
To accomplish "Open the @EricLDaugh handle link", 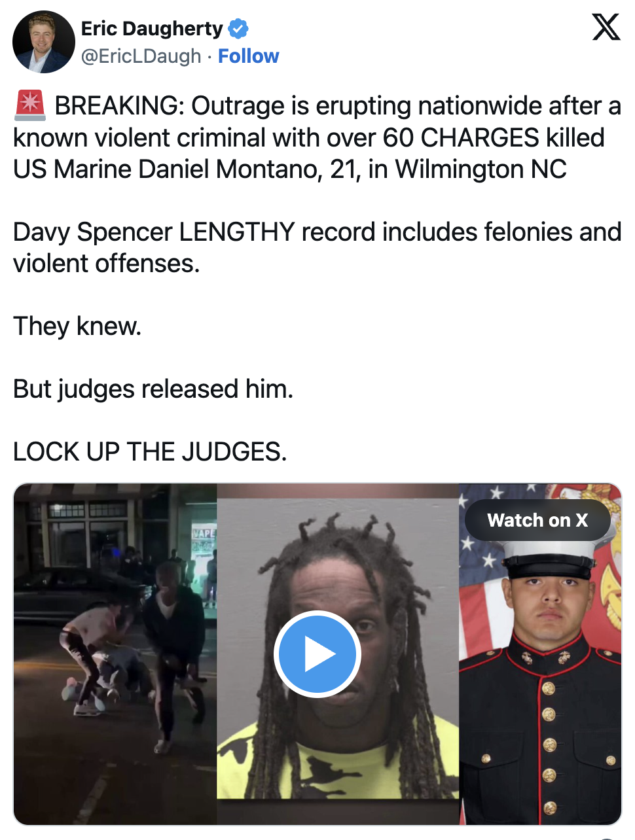I will pos(141,56).
